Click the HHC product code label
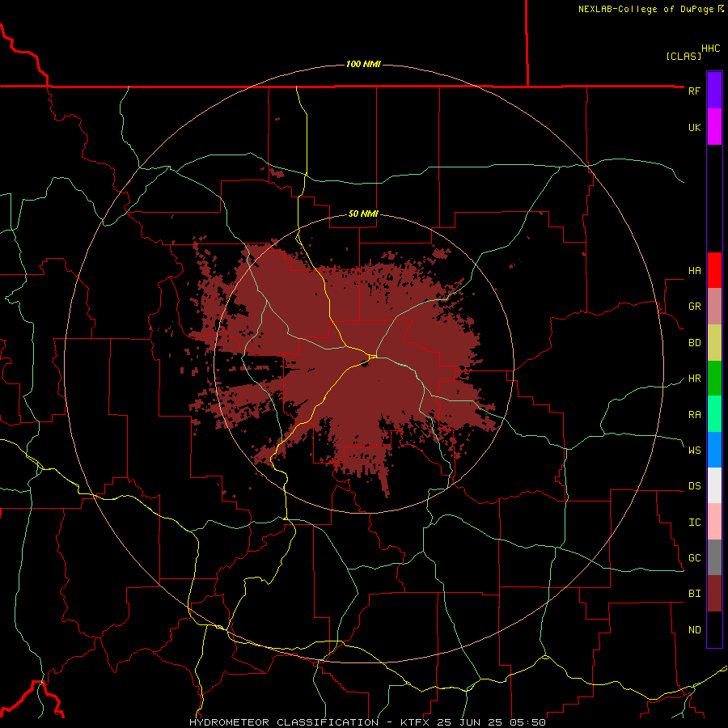Screen dimensions: 728x728 point(710,49)
